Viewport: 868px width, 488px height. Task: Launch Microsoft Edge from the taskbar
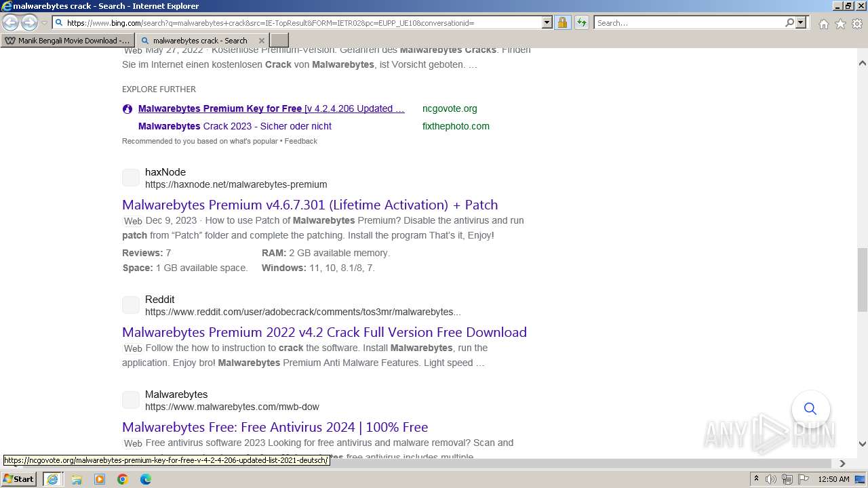[146, 479]
